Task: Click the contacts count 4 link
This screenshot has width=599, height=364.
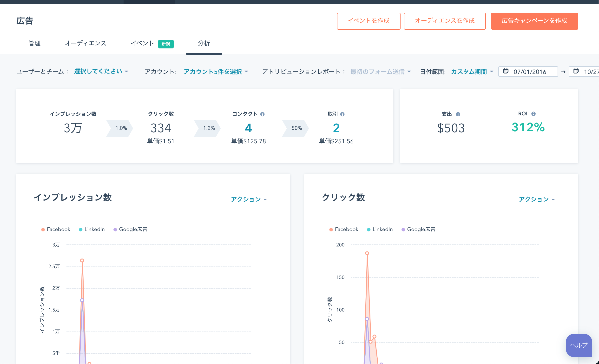Action: click(x=248, y=128)
